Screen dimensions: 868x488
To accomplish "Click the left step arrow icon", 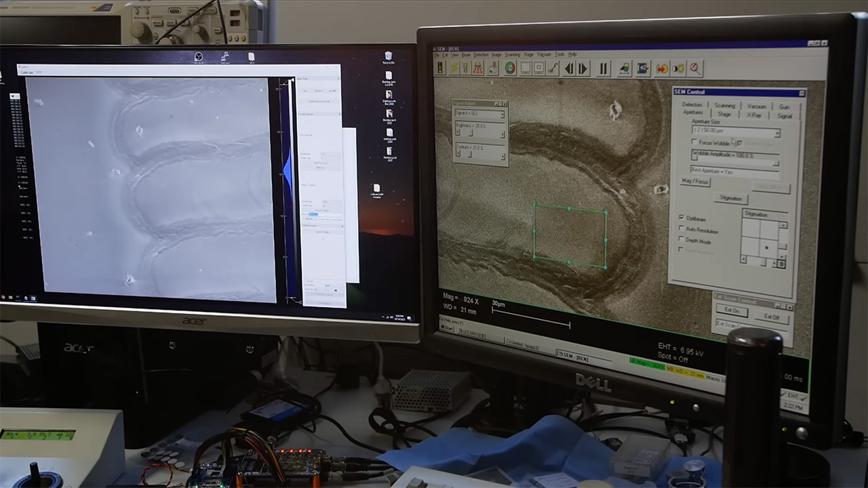I will pos(569,68).
